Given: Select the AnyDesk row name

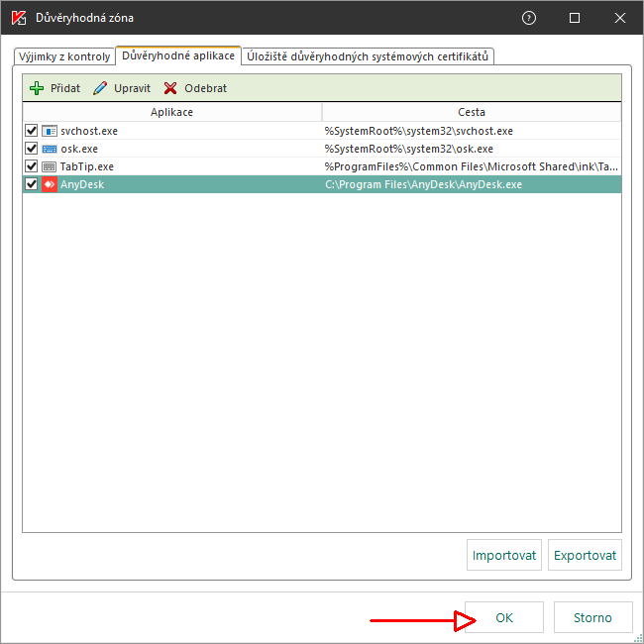Looking at the screenshot, I should [82, 184].
